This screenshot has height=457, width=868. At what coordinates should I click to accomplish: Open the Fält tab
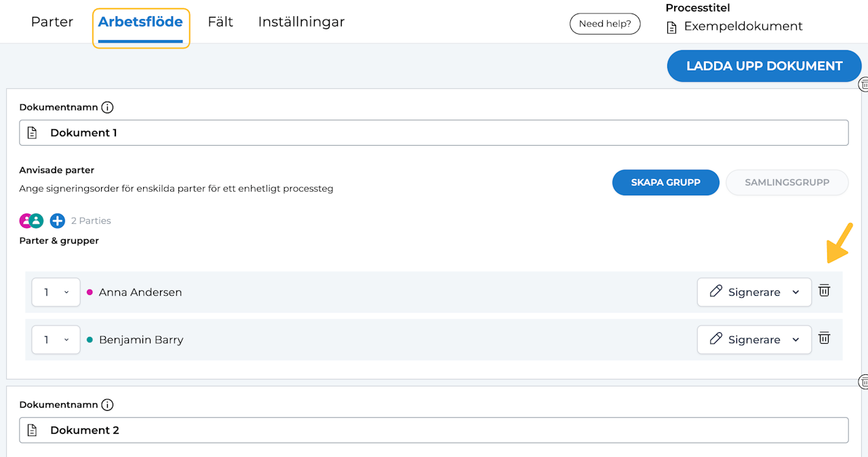click(x=220, y=22)
